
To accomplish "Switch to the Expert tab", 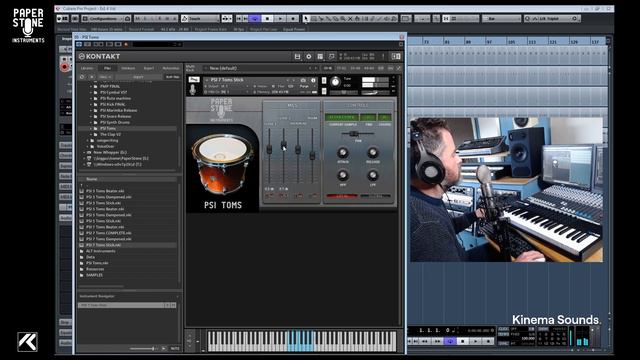I will 149,68.
